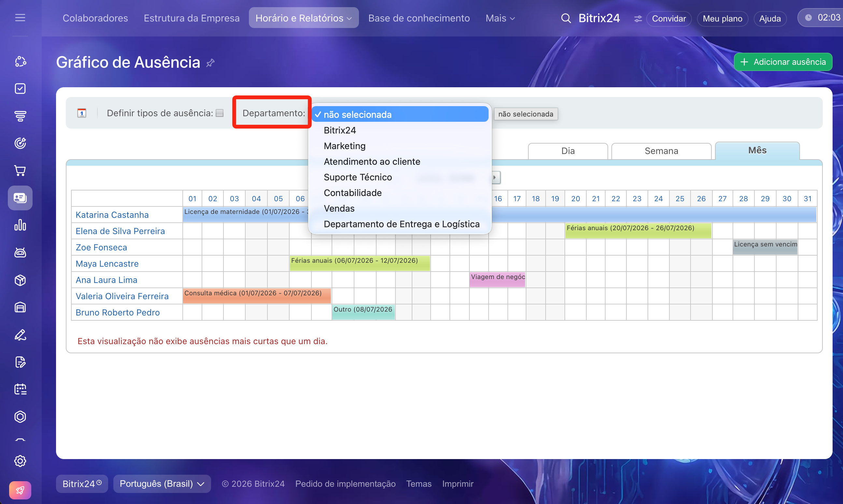Pin the Gráfico de Ausência page
This screenshot has width=843, height=504.
tap(210, 63)
